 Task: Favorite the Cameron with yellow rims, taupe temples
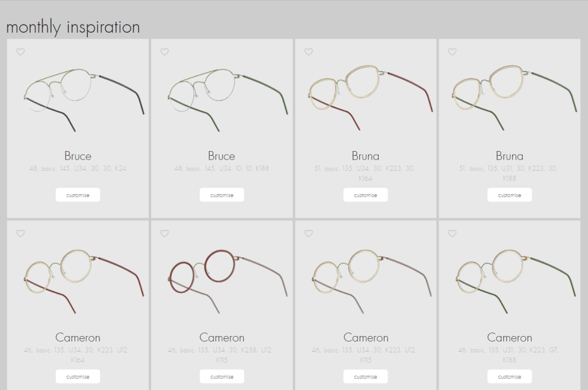pyautogui.click(x=309, y=233)
